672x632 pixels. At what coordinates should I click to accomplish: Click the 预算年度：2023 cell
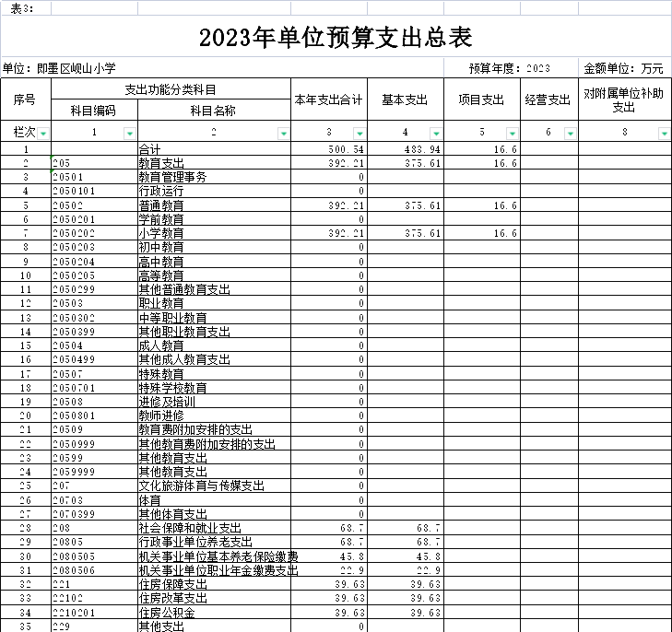[510, 68]
